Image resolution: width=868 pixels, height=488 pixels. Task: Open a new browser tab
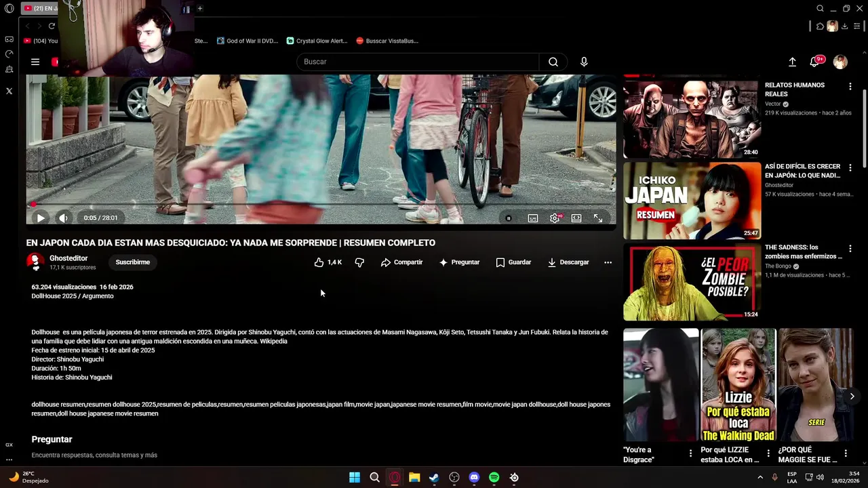[x=199, y=8]
